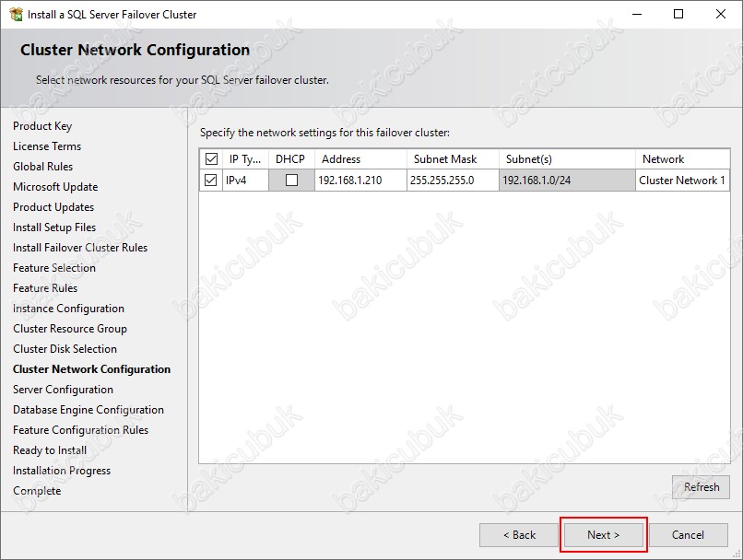Toggle the select-all checkbox in table header
This screenshot has height=560, width=743.
(211, 159)
